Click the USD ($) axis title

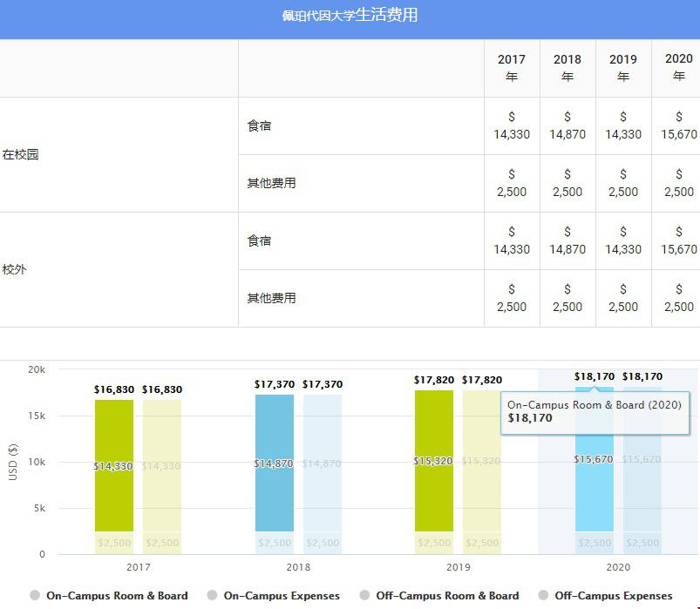pos(13,462)
